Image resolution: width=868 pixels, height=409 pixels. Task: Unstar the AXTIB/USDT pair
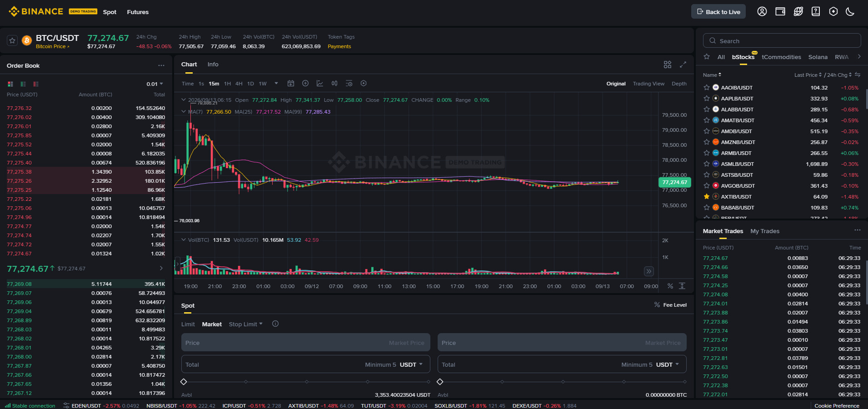point(707,197)
